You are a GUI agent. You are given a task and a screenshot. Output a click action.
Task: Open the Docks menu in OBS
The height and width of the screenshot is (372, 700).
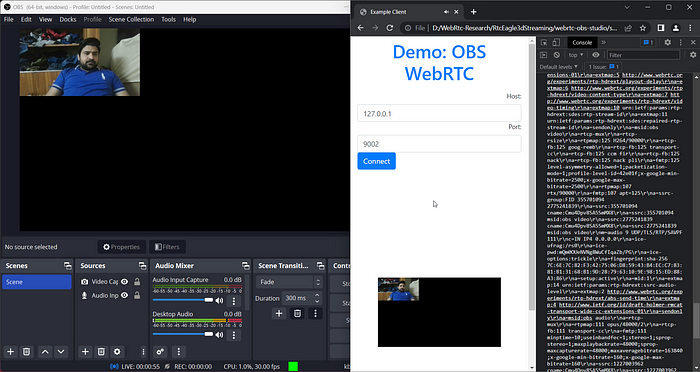(x=68, y=19)
